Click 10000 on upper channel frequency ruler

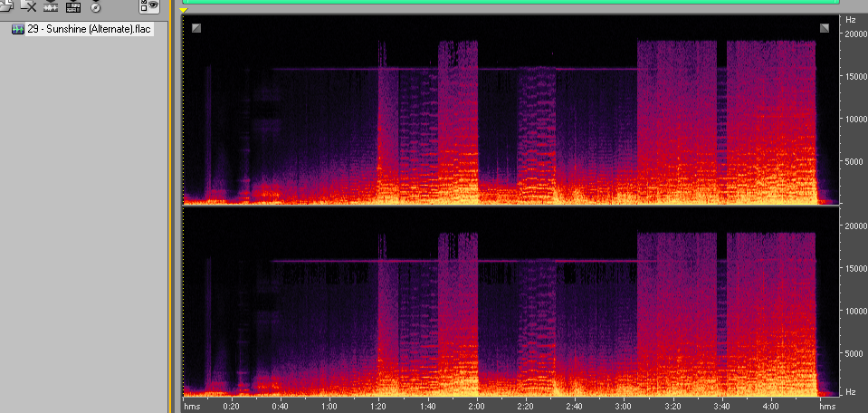tap(855, 119)
